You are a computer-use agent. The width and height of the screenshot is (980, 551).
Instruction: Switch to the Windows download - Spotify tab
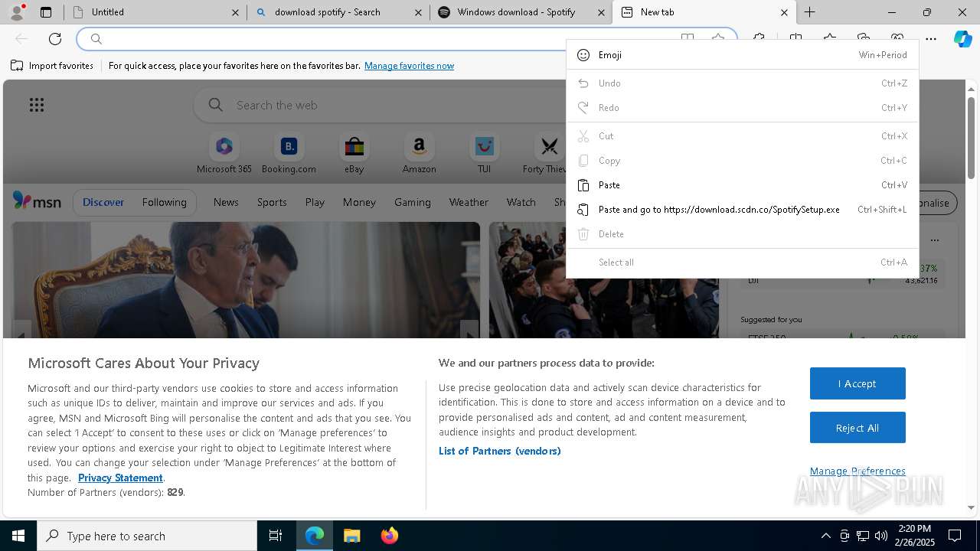[x=521, y=12]
